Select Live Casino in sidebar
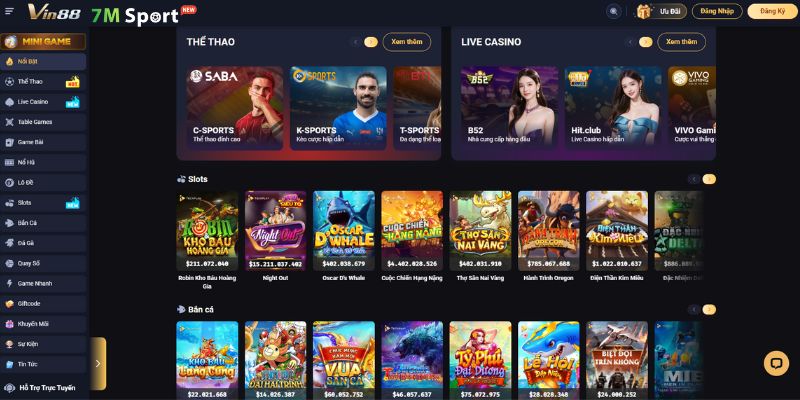The width and height of the screenshot is (800, 400). (x=43, y=102)
